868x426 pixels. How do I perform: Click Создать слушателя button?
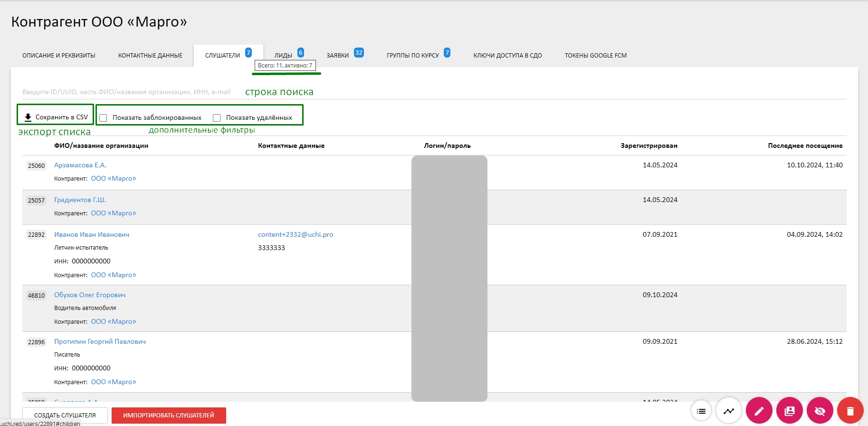coord(65,415)
